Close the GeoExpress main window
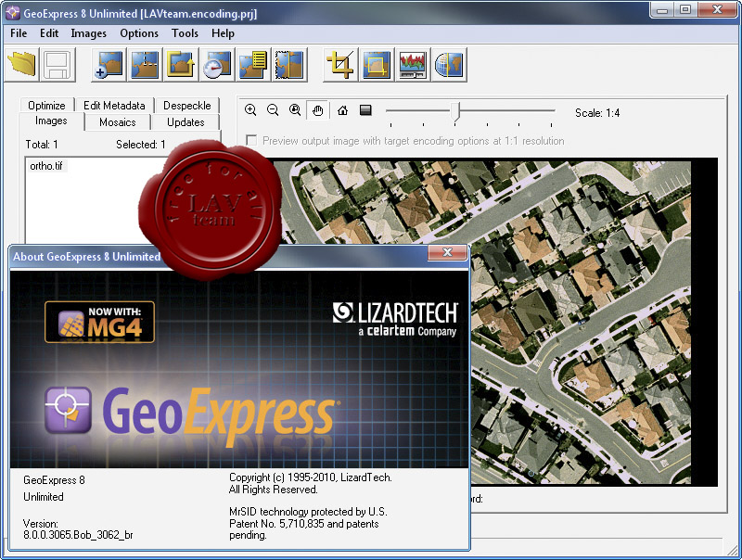This screenshot has height=560, width=742. pyautogui.click(x=717, y=10)
